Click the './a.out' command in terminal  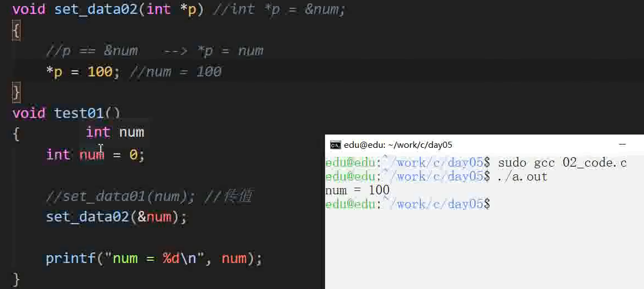522,177
